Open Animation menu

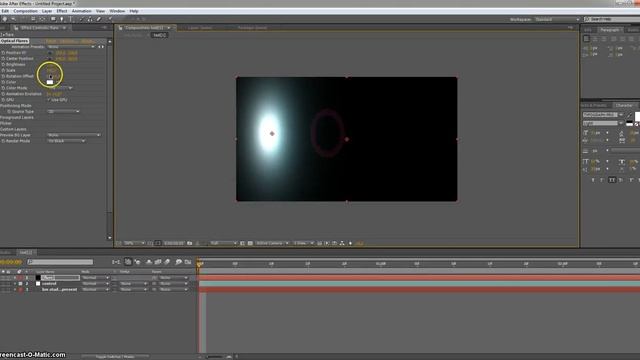[82, 11]
